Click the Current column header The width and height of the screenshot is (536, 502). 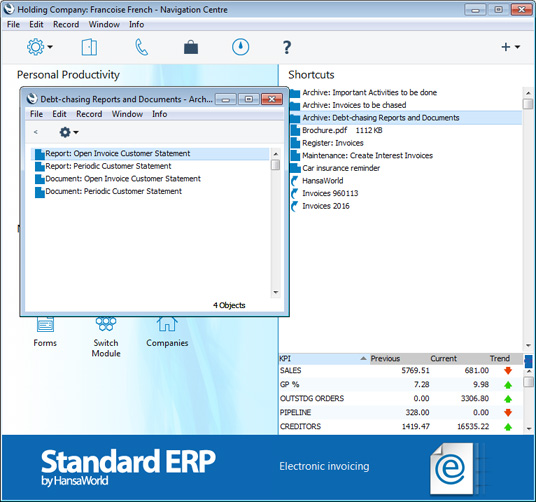(x=443, y=359)
